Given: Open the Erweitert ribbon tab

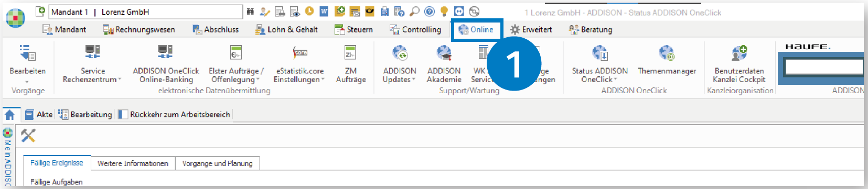Looking at the screenshot, I should coord(531,29).
